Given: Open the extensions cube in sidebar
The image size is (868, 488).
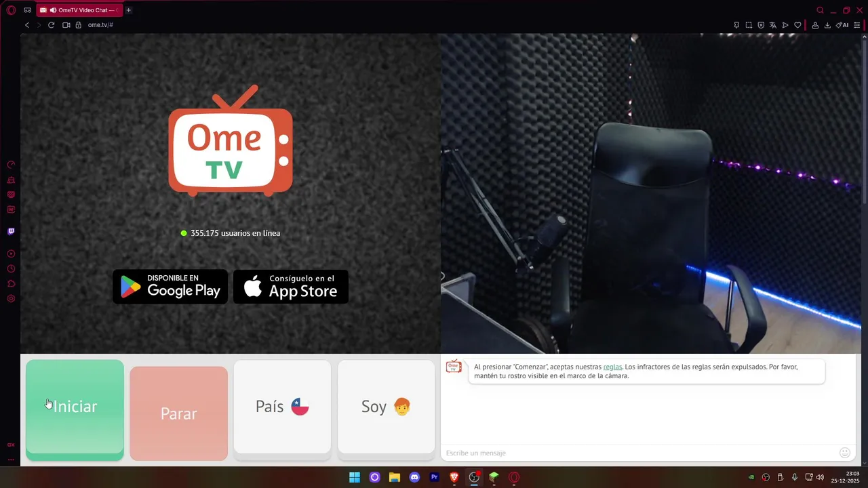Looking at the screenshot, I should tap(11, 283).
